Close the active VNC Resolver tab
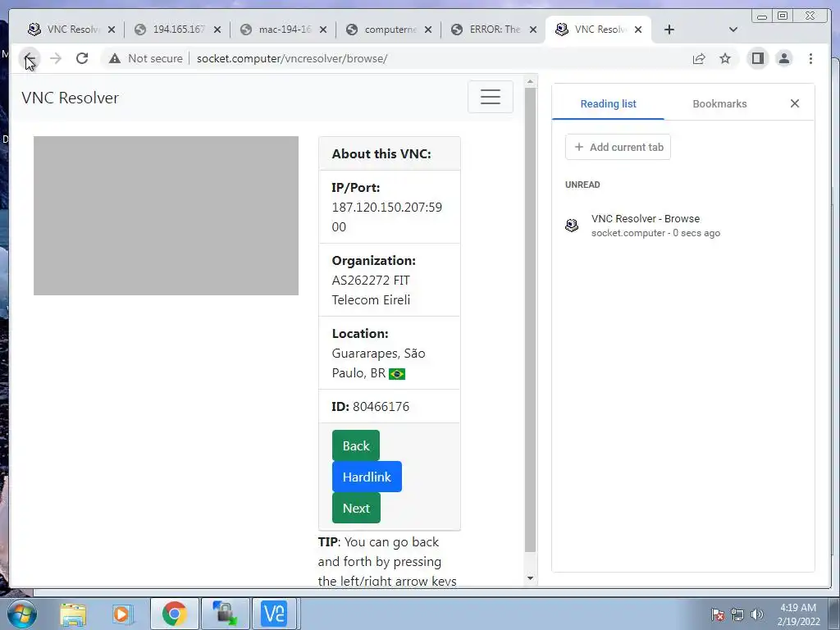 pos(638,30)
